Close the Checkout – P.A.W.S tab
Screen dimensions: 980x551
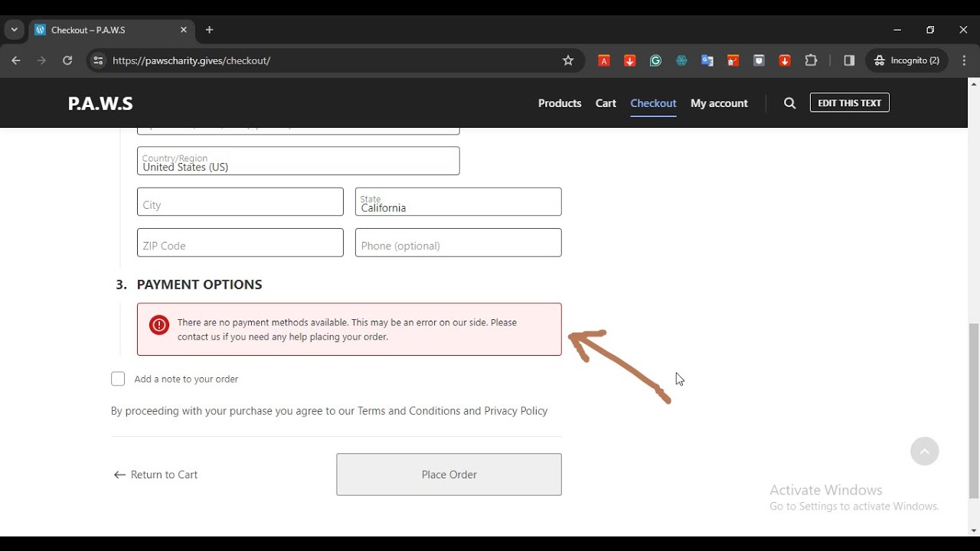pos(184,30)
